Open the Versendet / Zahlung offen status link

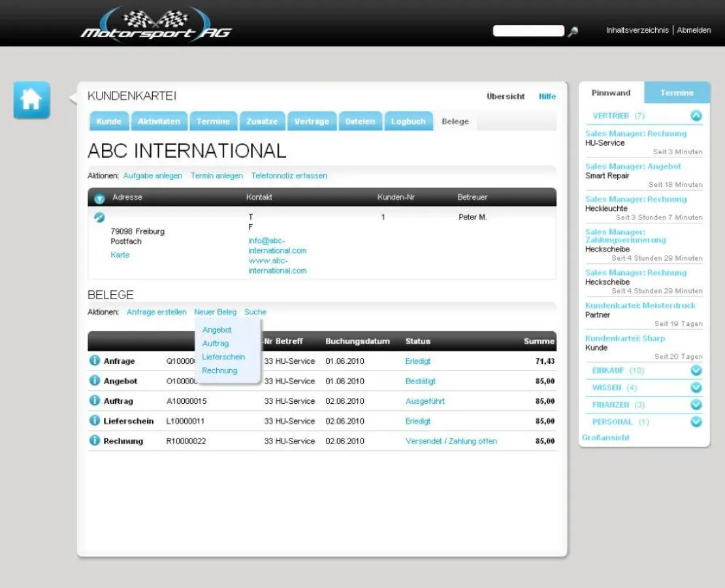[x=451, y=441]
